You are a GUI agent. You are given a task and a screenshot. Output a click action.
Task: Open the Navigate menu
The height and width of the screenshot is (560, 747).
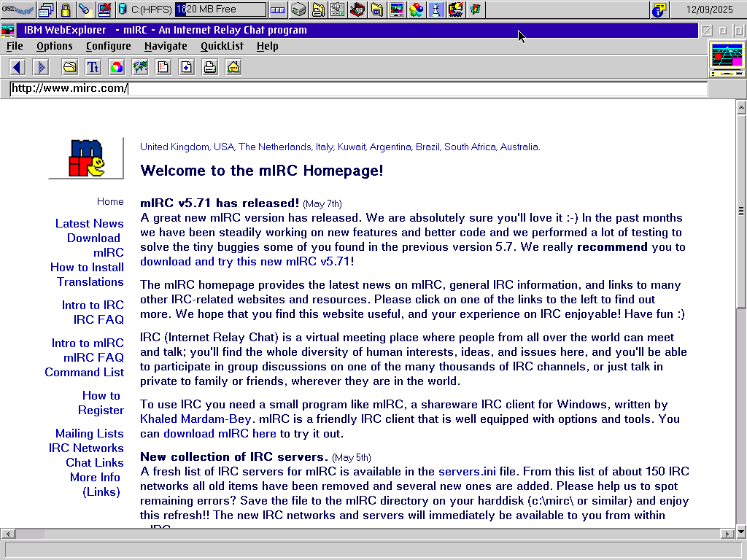coord(166,46)
